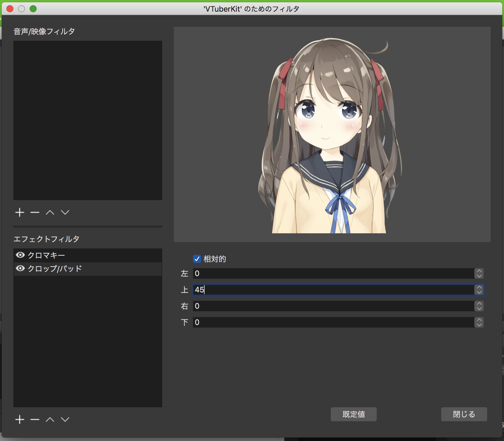Add a new effect filter with plus icon
This screenshot has height=441, width=504.
(20, 419)
